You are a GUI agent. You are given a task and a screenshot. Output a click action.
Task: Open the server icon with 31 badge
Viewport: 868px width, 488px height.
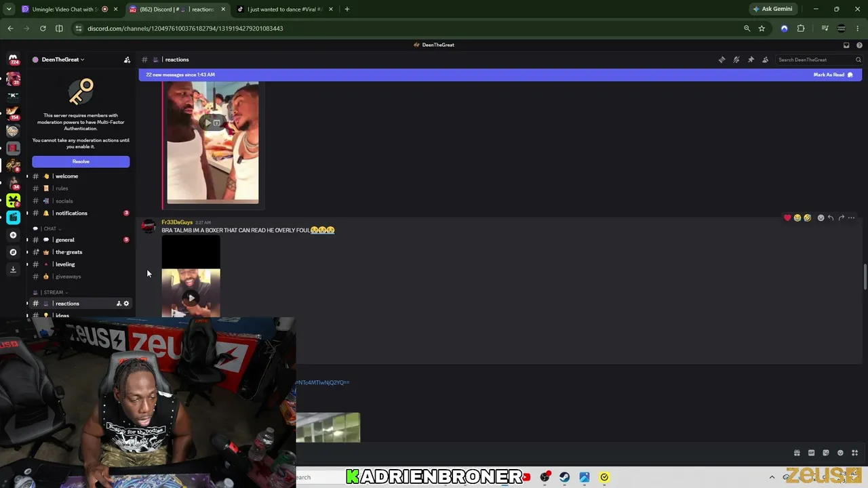coord(13,78)
